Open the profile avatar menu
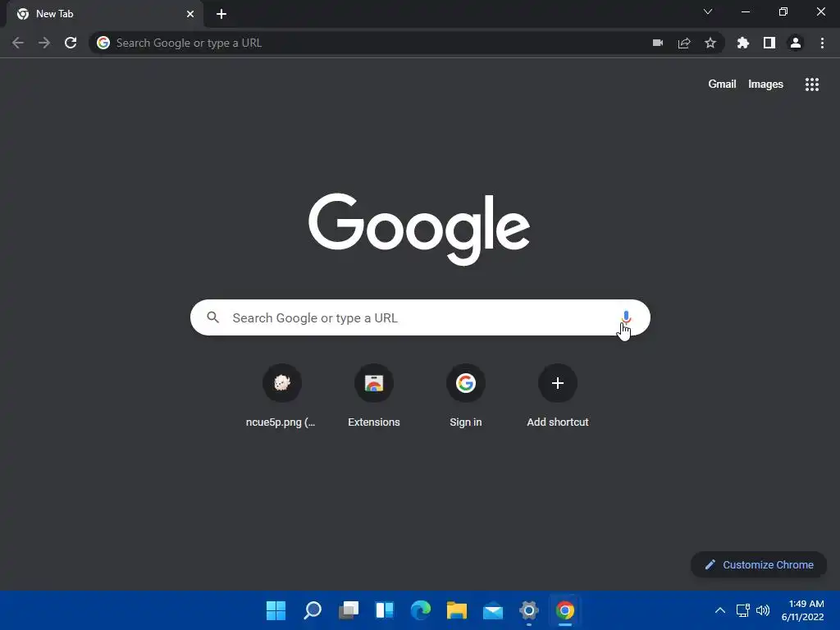Image resolution: width=840 pixels, height=630 pixels. (796, 43)
